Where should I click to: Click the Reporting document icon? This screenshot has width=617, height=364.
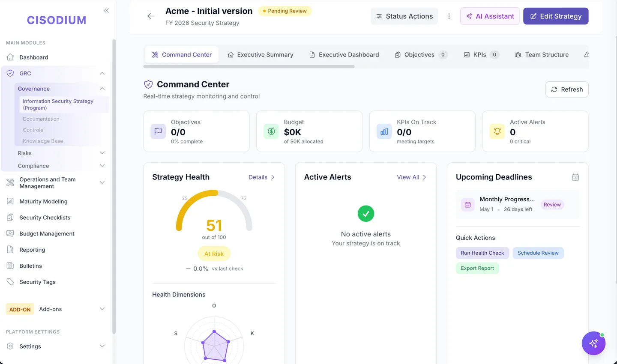[x=10, y=250]
